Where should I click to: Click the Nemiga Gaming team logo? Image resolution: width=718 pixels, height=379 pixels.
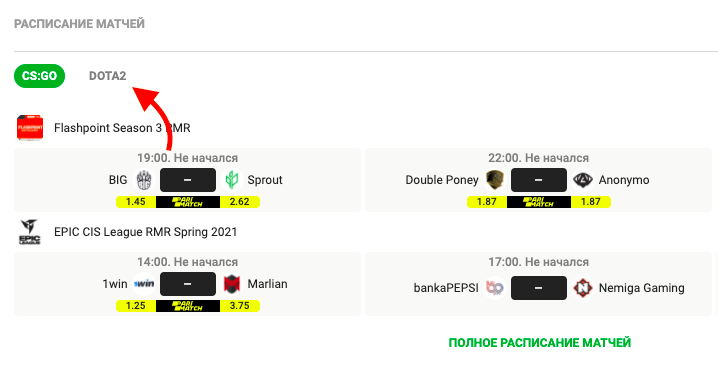(582, 288)
